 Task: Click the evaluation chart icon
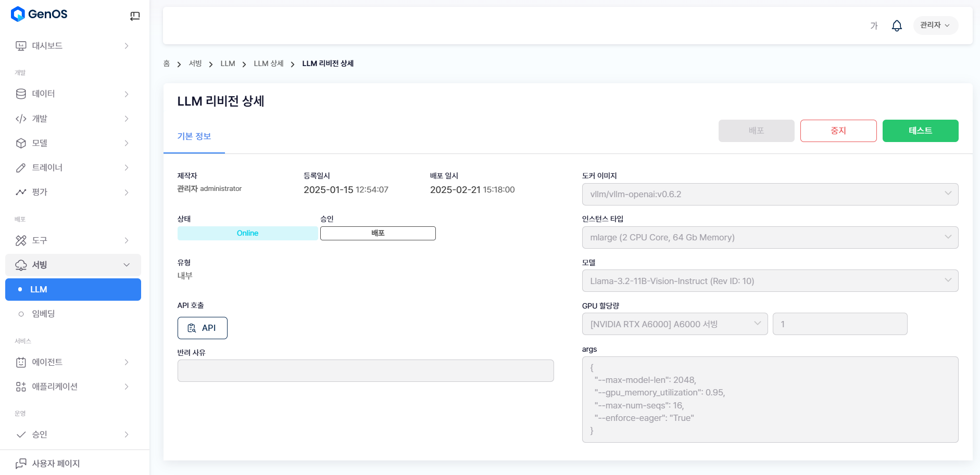(x=21, y=192)
